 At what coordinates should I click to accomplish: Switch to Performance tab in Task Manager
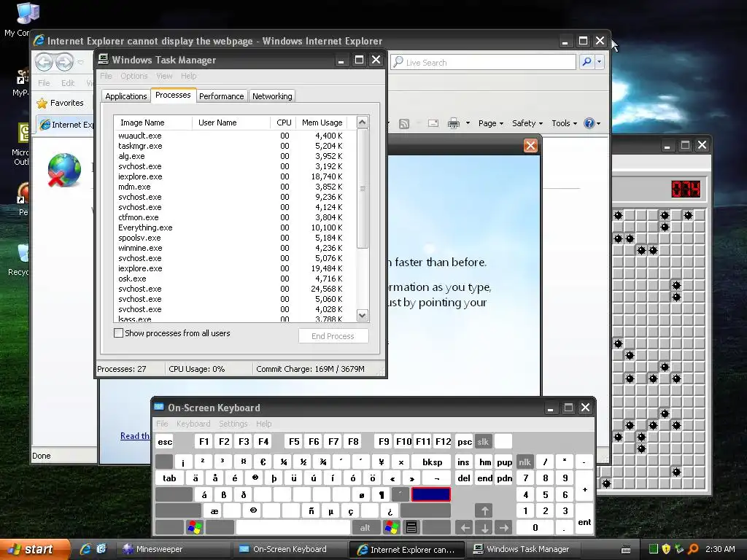click(222, 96)
